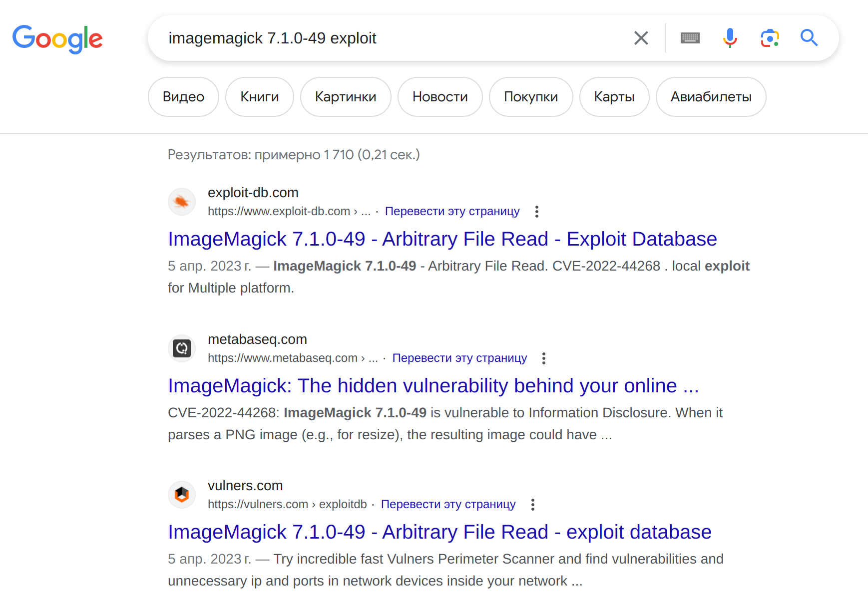Switch to the Покупки tab
This screenshot has width=868, height=601.
(x=531, y=97)
